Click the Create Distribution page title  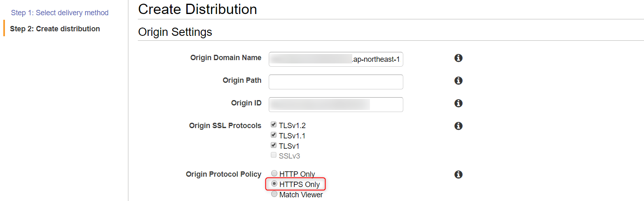[198, 9]
